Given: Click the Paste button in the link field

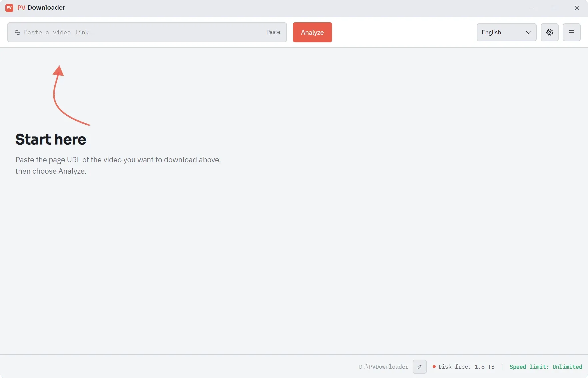Looking at the screenshot, I should 273,32.
